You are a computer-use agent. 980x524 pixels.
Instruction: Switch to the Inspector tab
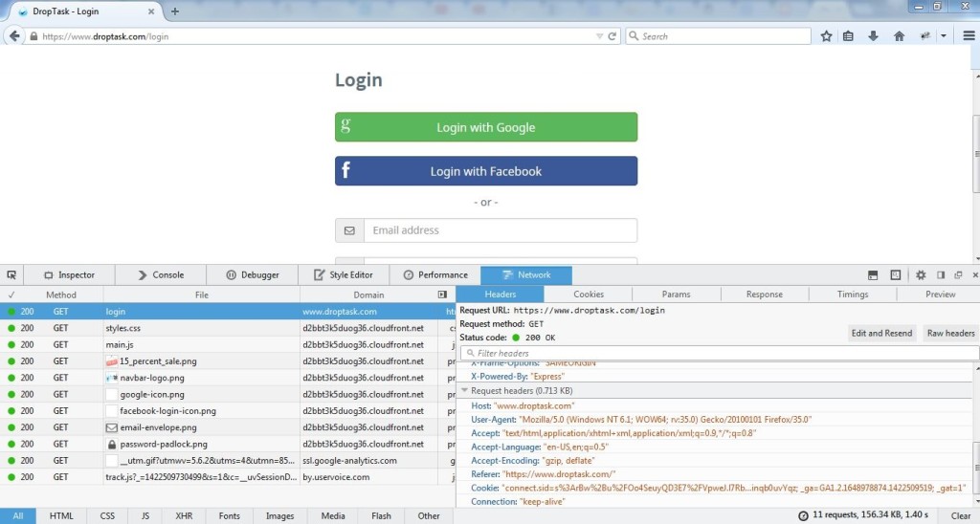(69, 274)
